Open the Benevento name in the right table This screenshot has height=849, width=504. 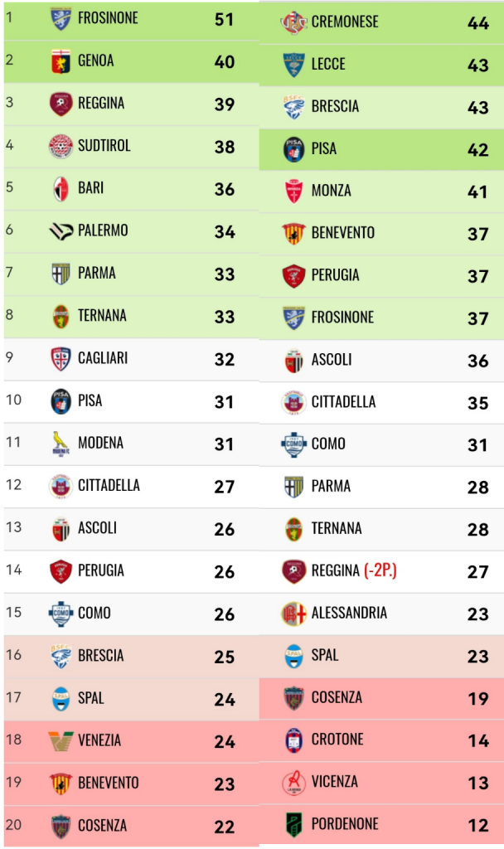(x=343, y=233)
